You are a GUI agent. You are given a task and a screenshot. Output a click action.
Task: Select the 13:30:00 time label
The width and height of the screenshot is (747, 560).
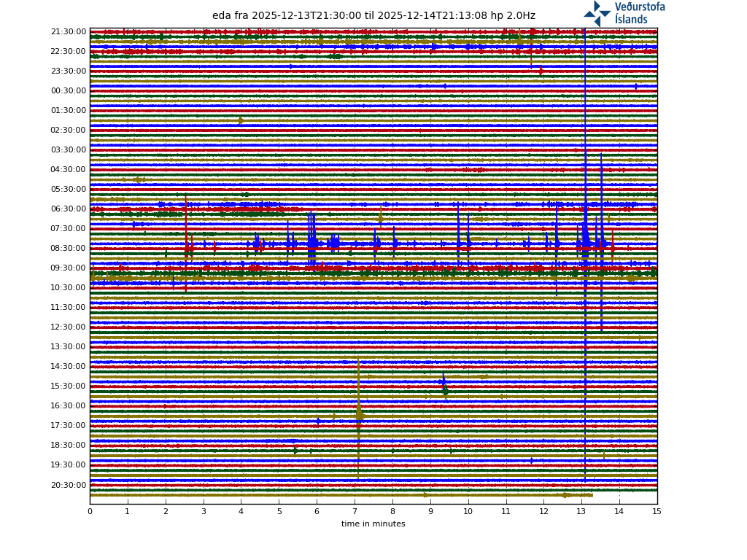click(69, 347)
